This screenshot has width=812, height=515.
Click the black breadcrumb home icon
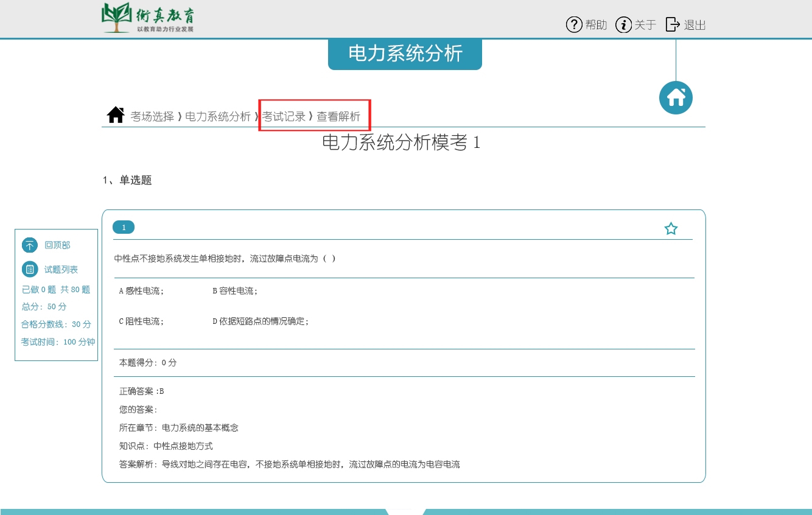tap(116, 114)
